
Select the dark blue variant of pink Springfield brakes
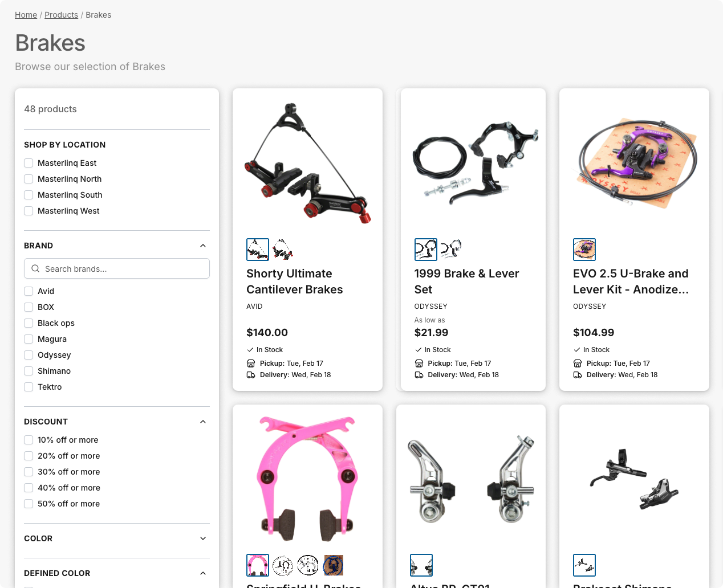[x=334, y=565]
